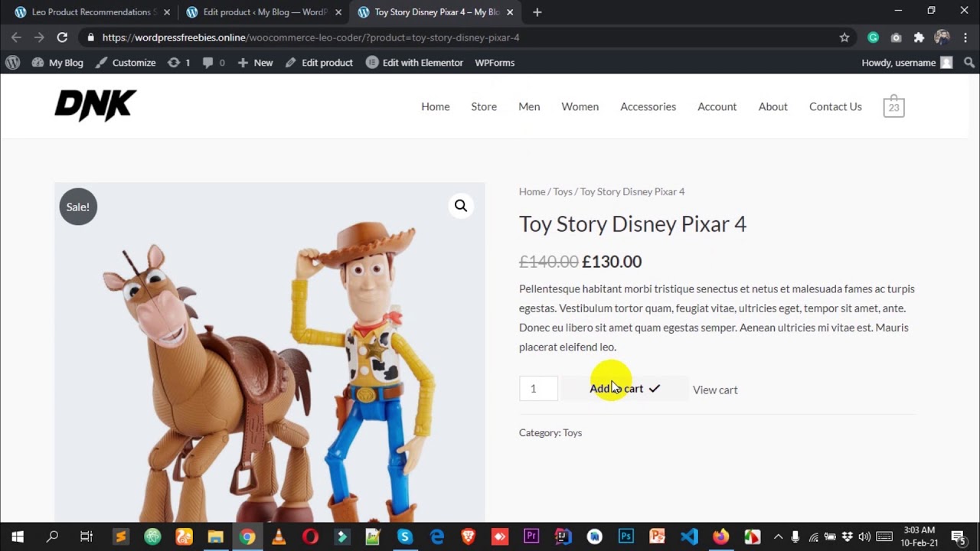Reload the page
This screenshot has width=980, height=551.
62,37
